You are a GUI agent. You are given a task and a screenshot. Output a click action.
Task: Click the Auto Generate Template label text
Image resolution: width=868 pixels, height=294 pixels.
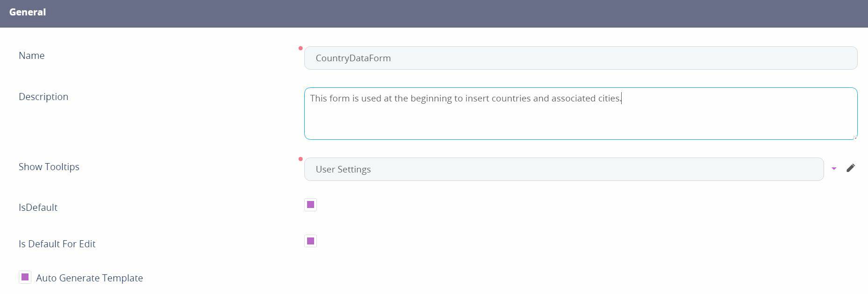click(89, 278)
